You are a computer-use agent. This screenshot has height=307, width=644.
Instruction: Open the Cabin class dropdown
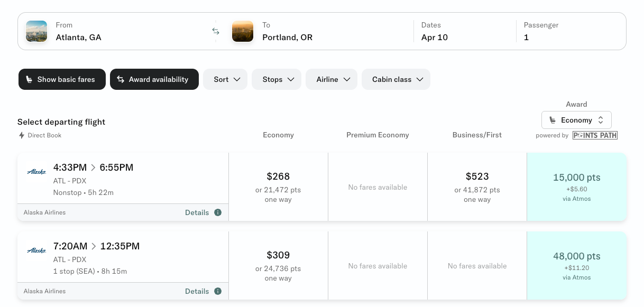[396, 79]
